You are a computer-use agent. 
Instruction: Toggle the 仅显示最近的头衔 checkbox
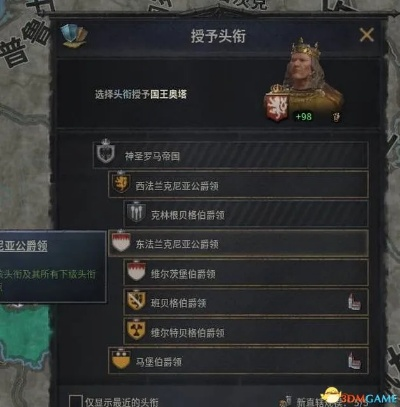(x=76, y=401)
